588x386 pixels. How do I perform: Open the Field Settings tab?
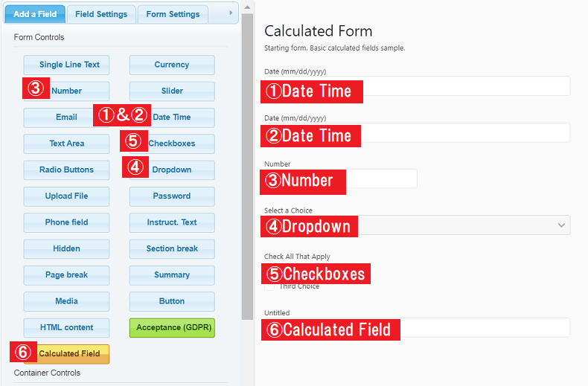[101, 14]
